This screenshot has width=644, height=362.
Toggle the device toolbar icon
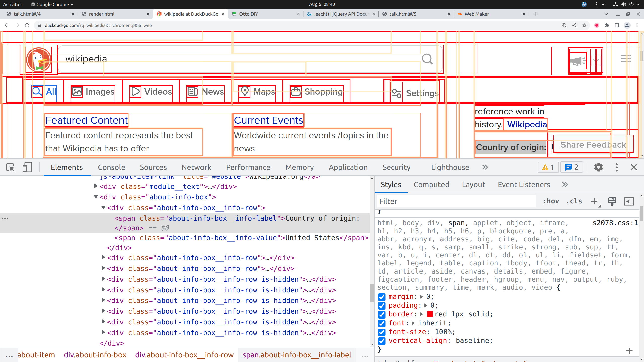click(27, 167)
